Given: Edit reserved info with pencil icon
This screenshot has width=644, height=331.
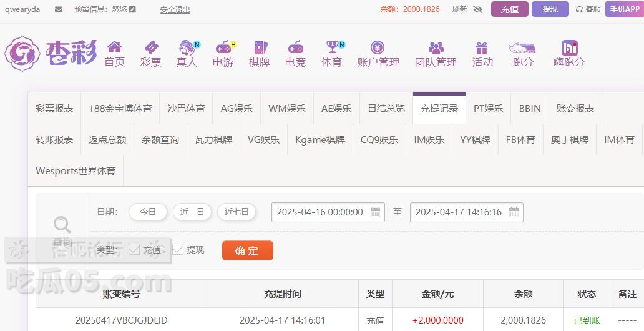Looking at the screenshot, I should coord(132,9).
